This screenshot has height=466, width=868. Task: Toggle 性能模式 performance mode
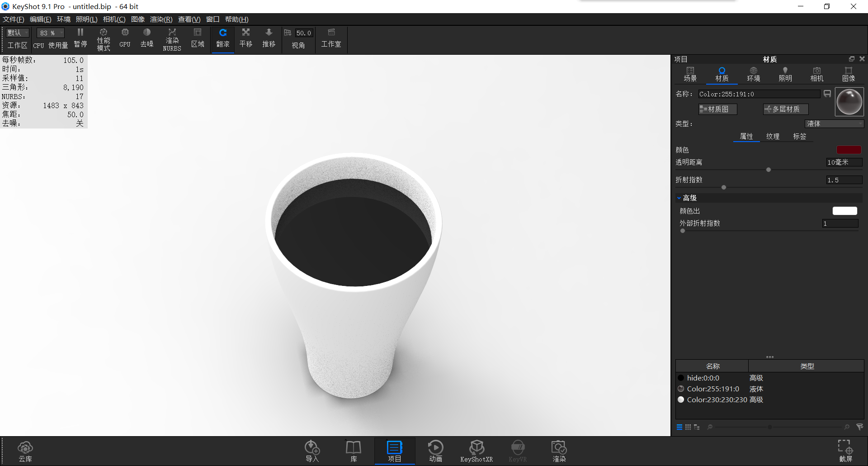click(104, 38)
